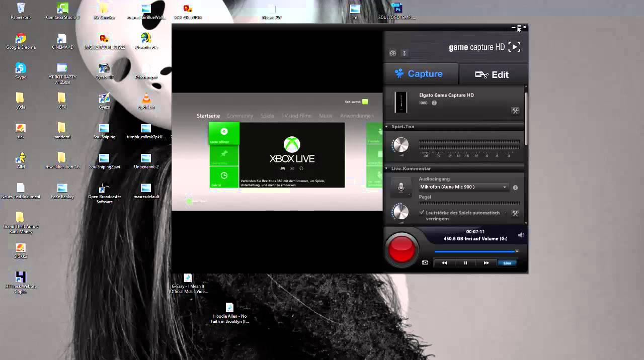Select the SoulSnipingZawi image file
Viewport: 644px width, 360px height.
point(104,160)
